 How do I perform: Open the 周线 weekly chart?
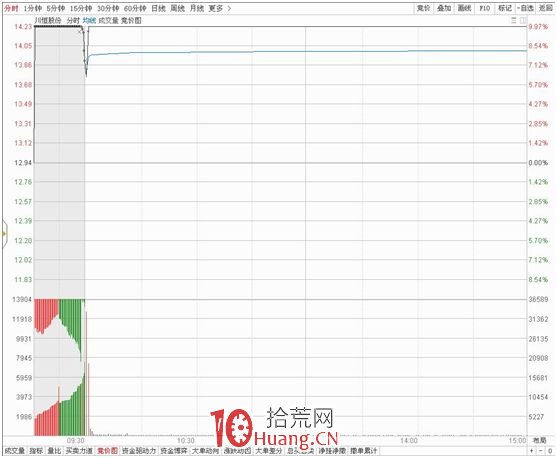[178, 8]
